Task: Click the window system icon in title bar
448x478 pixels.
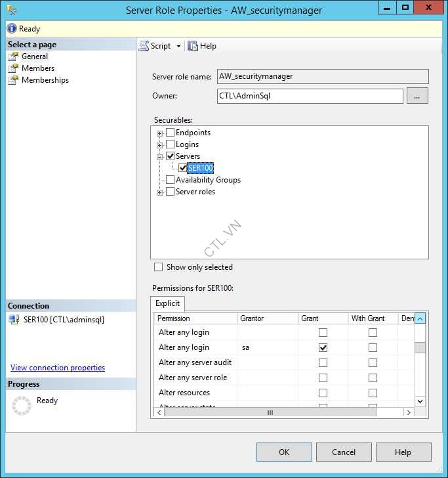Action: [x=11, y=10]
